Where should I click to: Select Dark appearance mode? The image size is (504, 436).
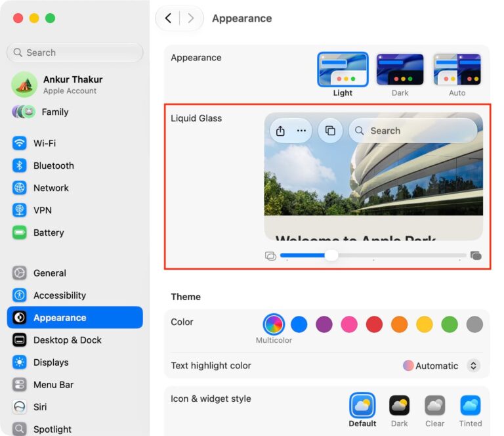point(400,70)
